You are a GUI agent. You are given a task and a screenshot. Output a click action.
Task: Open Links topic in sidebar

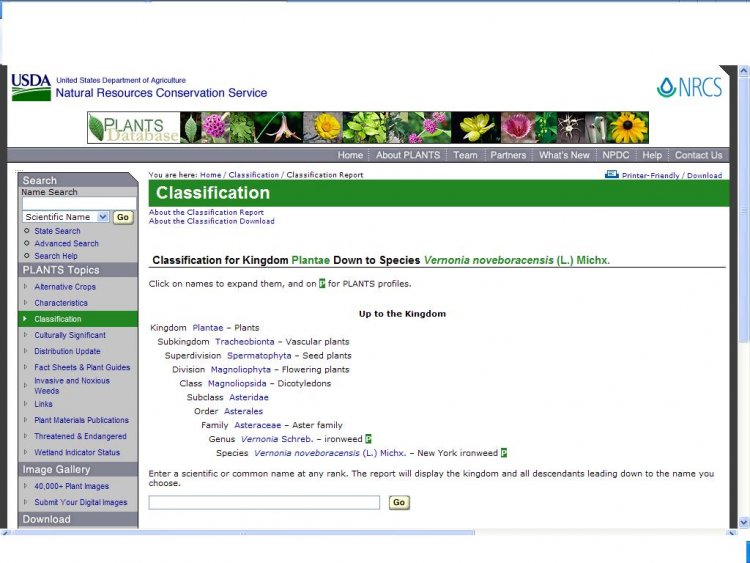click(43, 404)
